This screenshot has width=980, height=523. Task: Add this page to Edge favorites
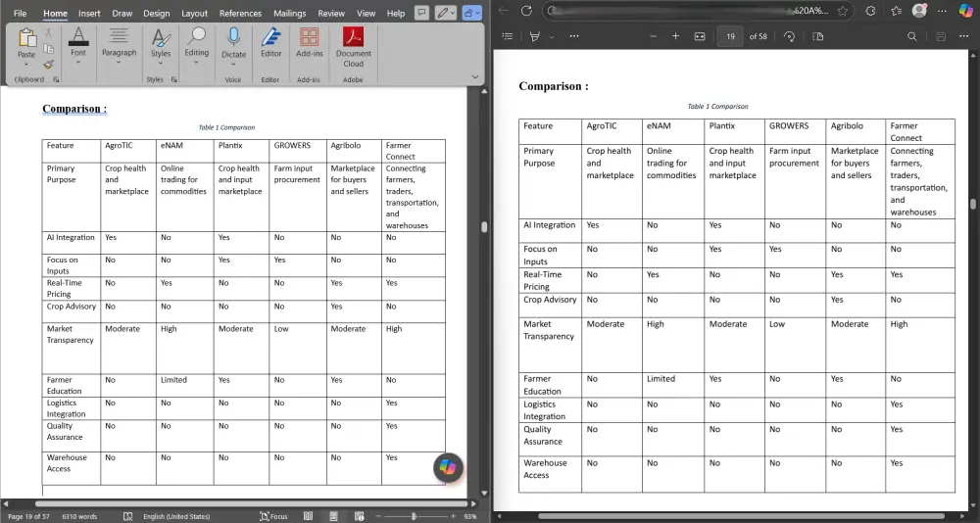click(x=843, y=11)
